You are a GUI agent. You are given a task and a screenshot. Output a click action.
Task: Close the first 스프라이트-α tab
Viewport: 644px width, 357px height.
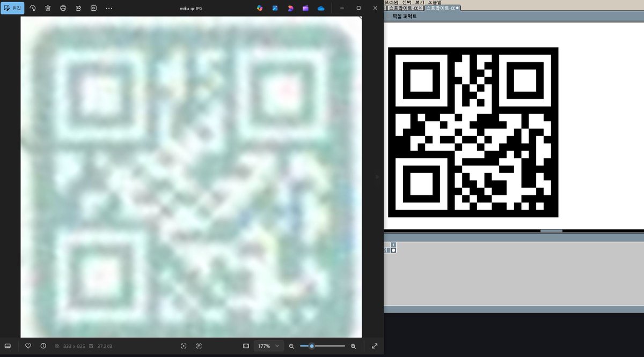coord(420,8)
